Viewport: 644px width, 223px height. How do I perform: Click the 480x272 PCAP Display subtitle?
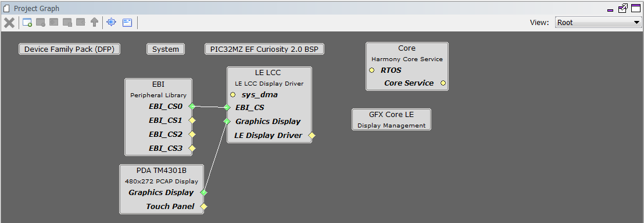pos(162,181)
